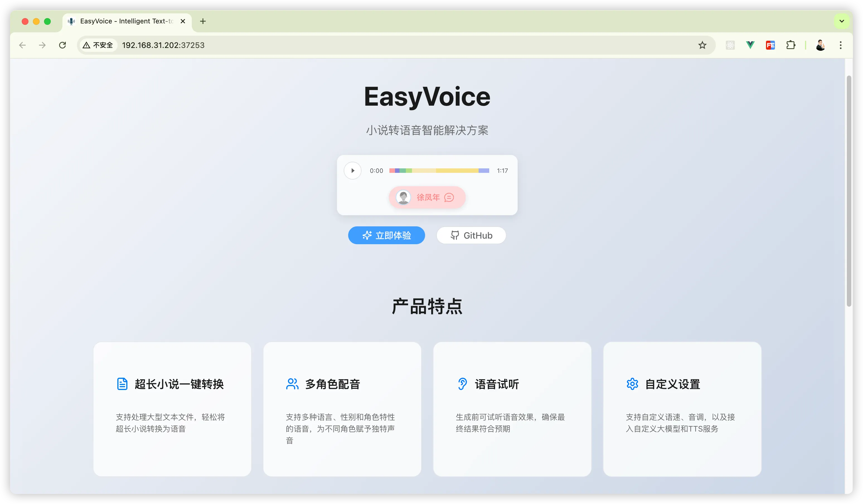
Task: Click the microphone favicon on the tab
Action: point(71,21)
